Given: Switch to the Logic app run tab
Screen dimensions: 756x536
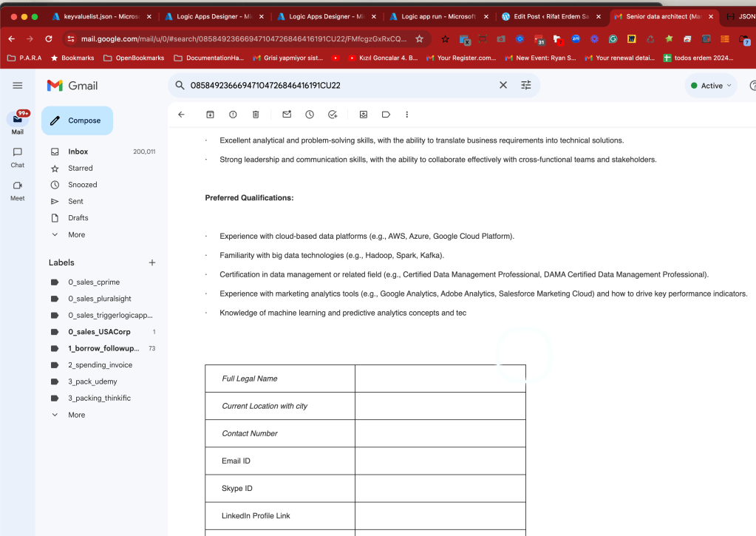Looking at the screenshot, I should [x=437, y=16].
